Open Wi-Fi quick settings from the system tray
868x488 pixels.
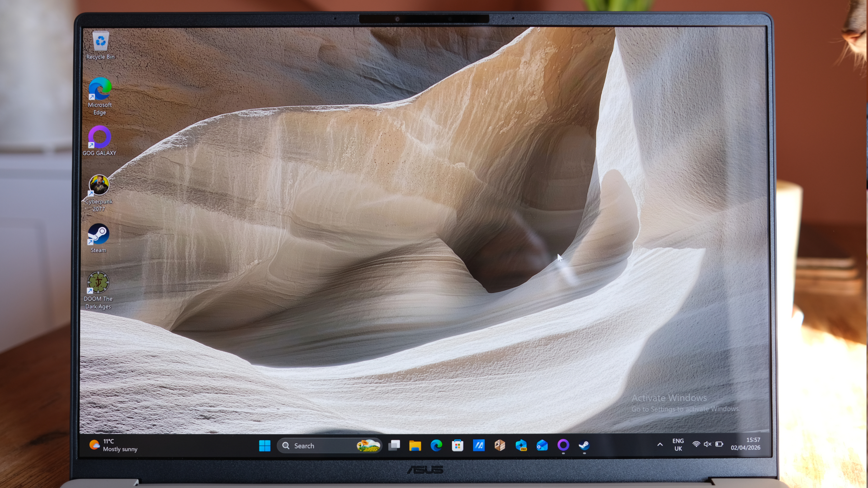point(696,444)
